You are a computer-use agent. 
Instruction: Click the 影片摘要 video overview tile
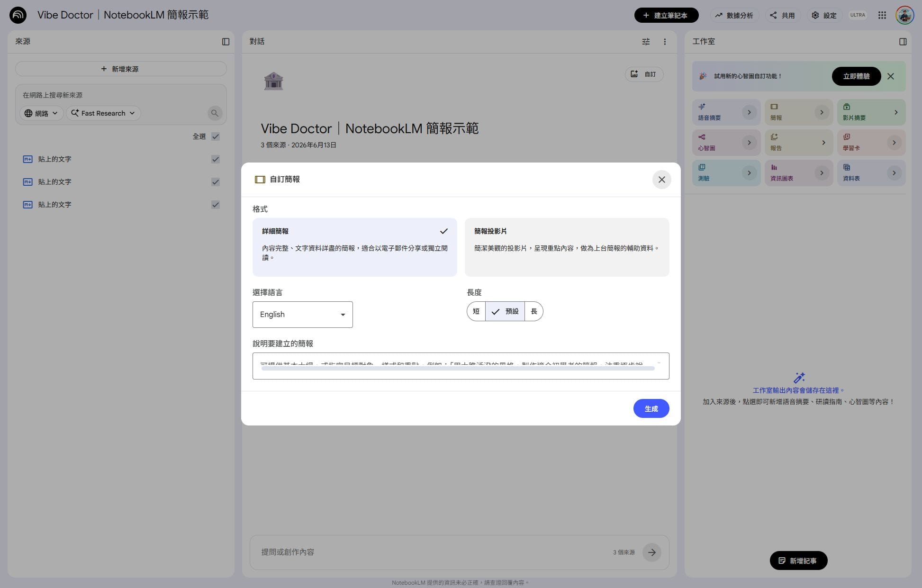(871, 112)
